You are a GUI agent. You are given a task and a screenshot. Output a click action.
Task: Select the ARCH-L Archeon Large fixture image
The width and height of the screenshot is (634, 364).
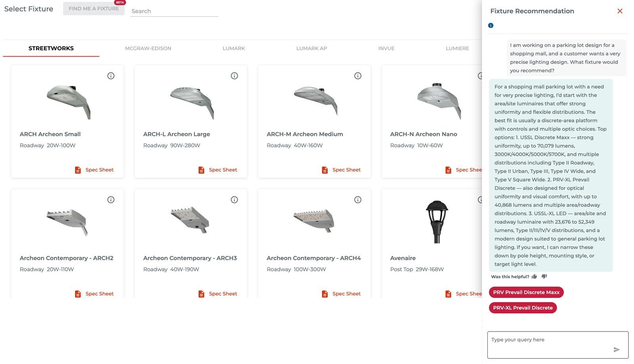pos(192,103)
